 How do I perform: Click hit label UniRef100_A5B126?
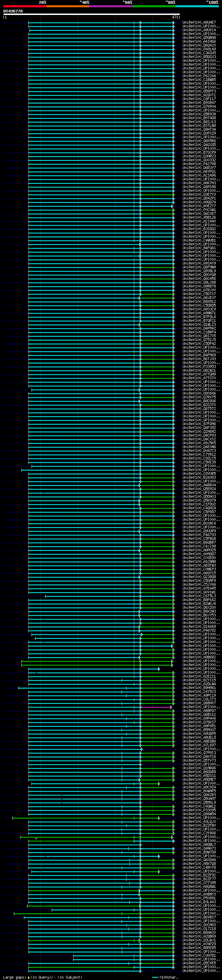[199, 218]
